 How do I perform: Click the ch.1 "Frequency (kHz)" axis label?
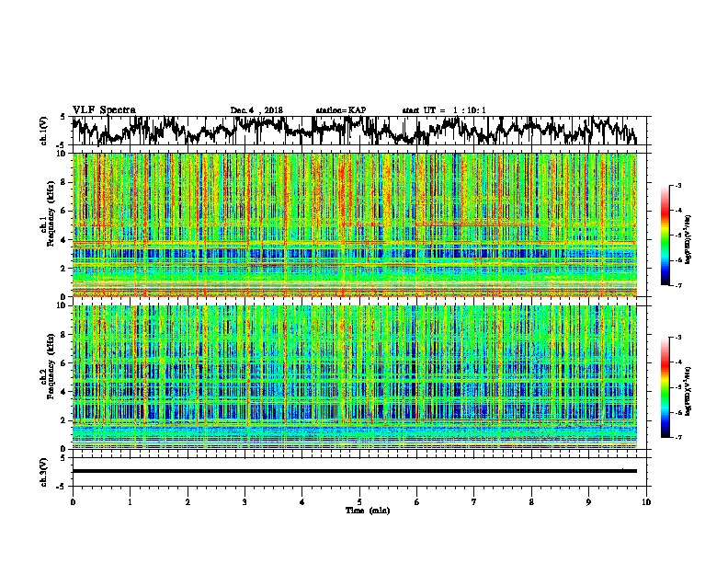coord(51,213)
